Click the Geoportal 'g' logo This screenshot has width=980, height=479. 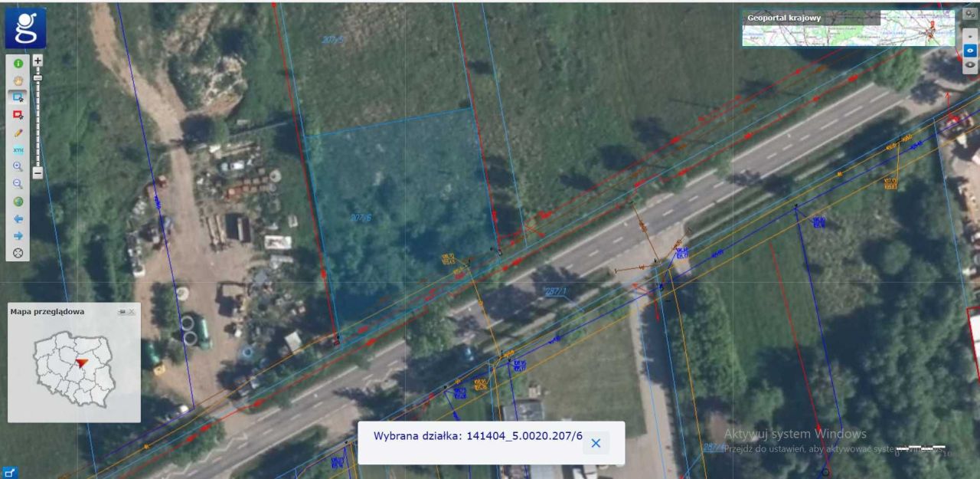[x=25, y=28]
